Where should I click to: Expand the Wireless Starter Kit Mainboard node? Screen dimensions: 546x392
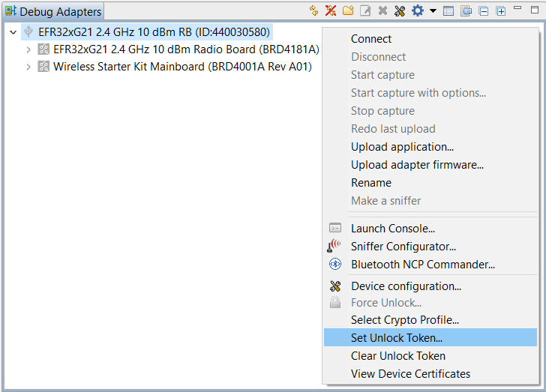click(x=28, y=67)
